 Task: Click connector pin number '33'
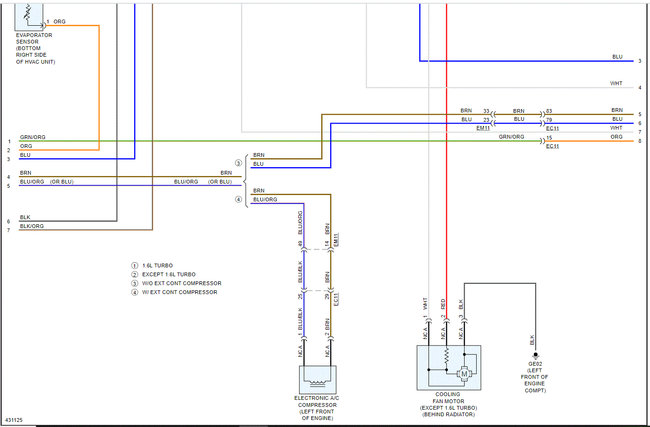tap(486, 111)
